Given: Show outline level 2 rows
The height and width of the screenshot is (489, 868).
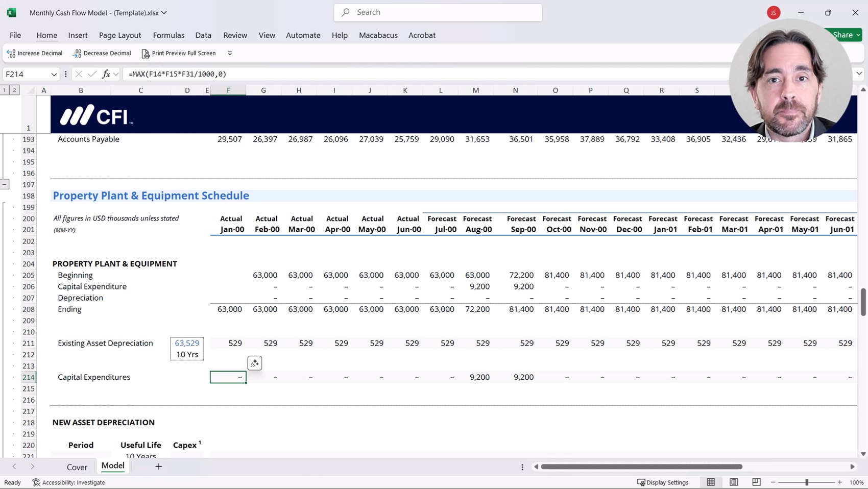Looking at the screenshot, I should point(14,90).
